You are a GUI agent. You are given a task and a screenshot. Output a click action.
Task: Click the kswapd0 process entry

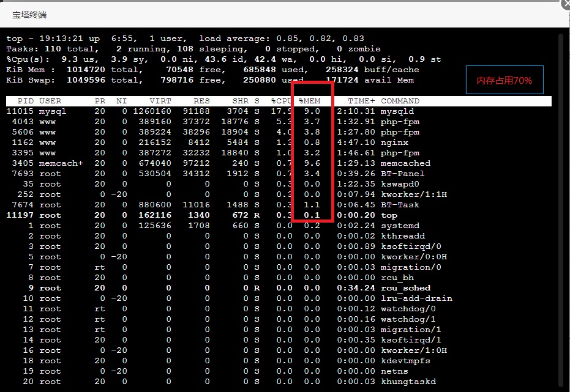pyautogui.click(x=400, y=184)
